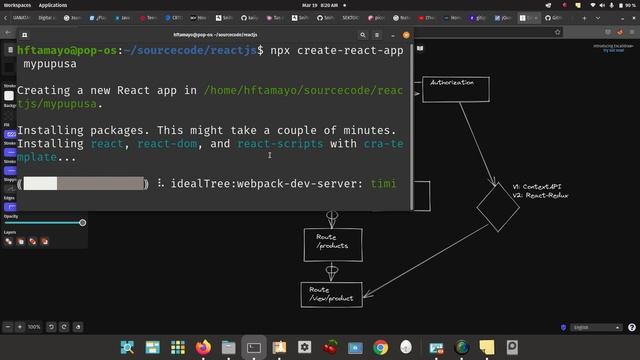Select the Authorization box in diagram
This screenshot has height=360, width=640.
pyautogui.click(x=456, y=89)
